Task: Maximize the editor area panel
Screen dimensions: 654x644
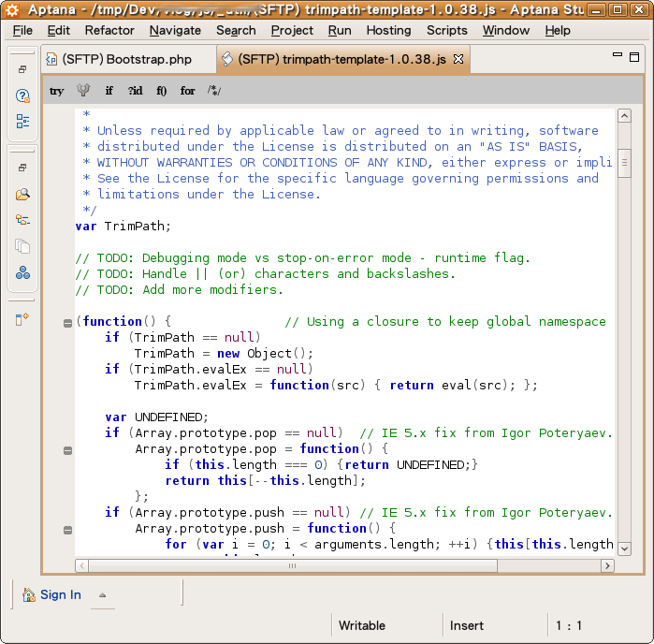Action: pyautogui.click(x=634, y=57)
